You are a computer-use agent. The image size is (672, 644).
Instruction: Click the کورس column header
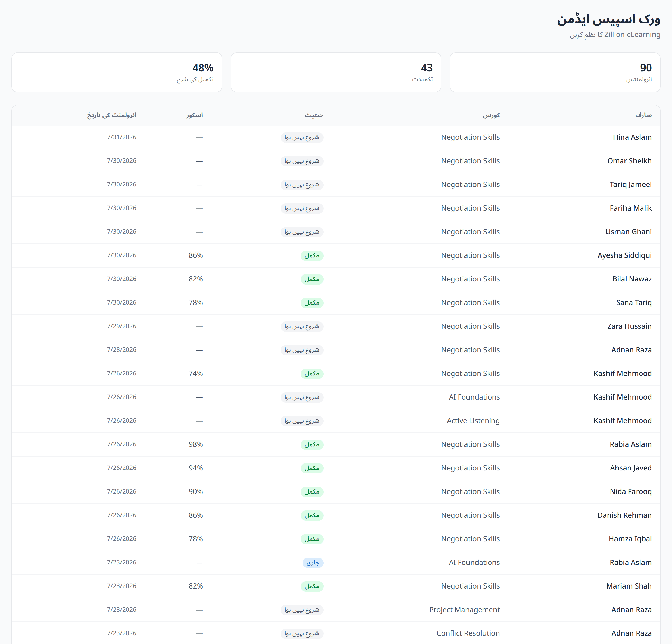[x=491, y=115]
